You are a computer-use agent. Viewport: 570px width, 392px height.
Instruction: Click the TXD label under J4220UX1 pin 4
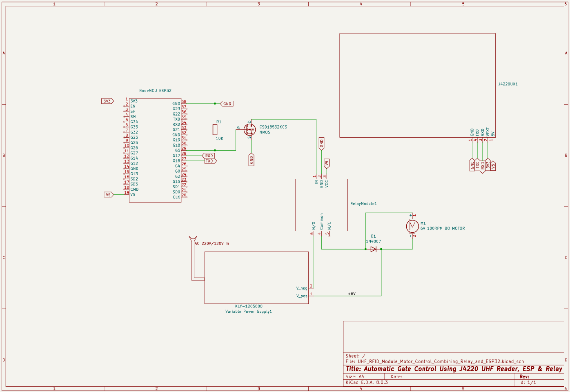[477, 164]
